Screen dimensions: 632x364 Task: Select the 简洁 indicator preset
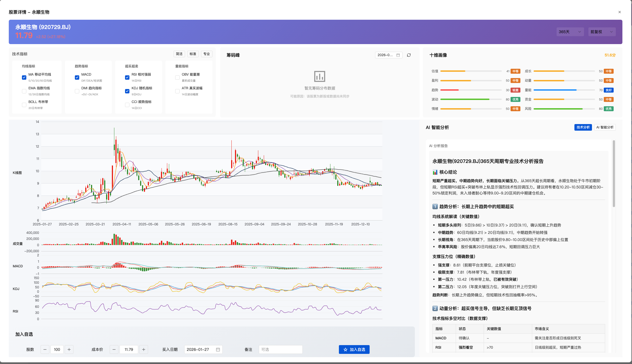pos(179,54)
